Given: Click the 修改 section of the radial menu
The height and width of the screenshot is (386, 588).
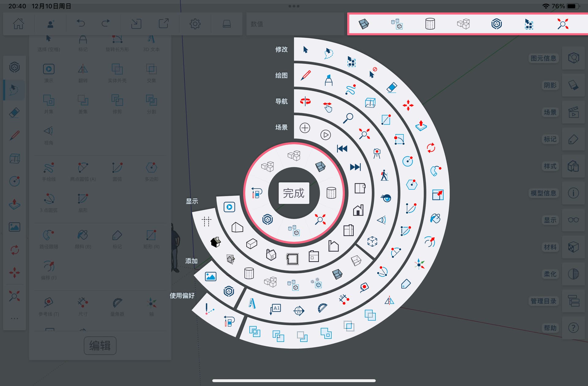Looking at the screenshot, I should 282,49.
